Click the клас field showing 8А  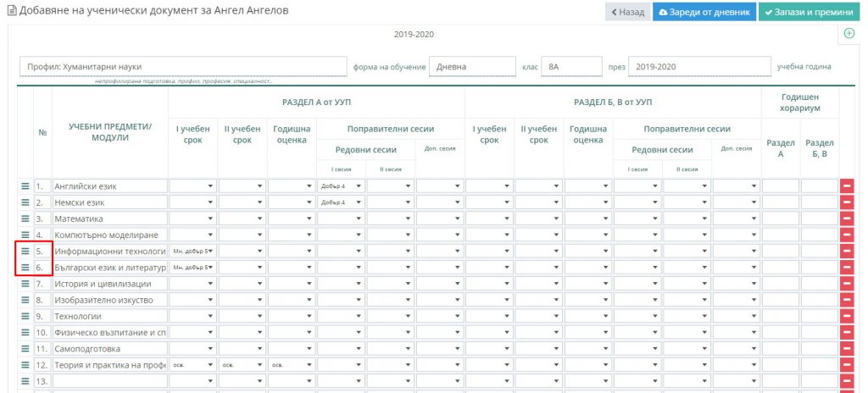pos(571,66)
